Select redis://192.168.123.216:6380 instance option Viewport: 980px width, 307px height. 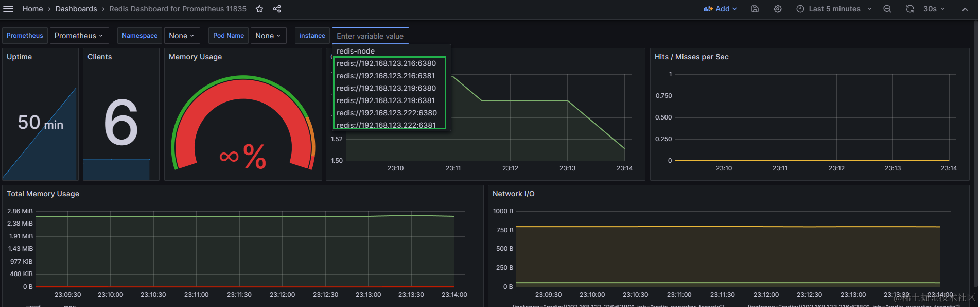(x=387, y=63)
